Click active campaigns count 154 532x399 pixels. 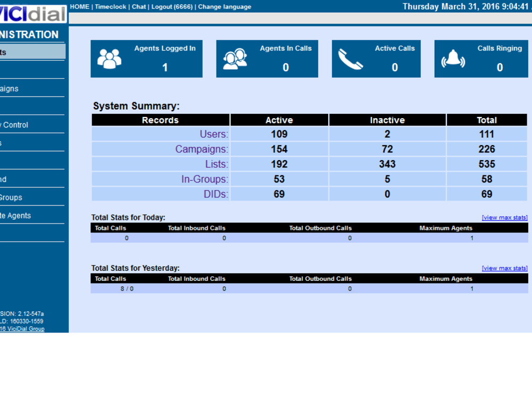279,149
